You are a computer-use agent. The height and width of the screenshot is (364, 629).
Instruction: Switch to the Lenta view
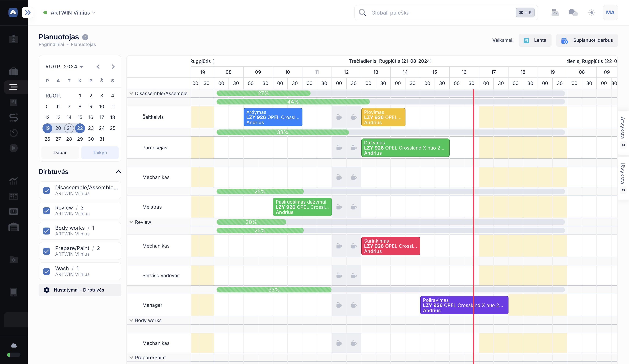(x=535, y=40)
